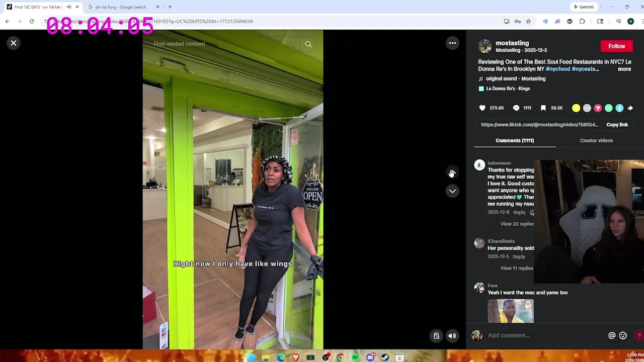Open the Chrome profile avatar
Image resolution: width=644 pixels, height=362 pixels.
click(630, 22)
